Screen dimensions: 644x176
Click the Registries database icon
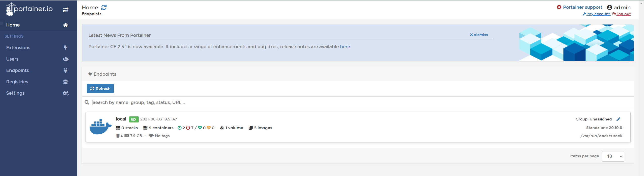[66, 82]
